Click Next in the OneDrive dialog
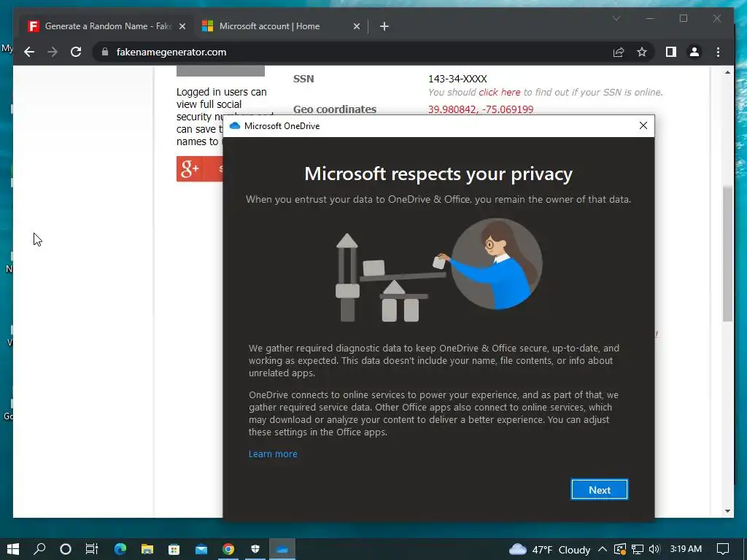747x560 pixels. [600, 489]
